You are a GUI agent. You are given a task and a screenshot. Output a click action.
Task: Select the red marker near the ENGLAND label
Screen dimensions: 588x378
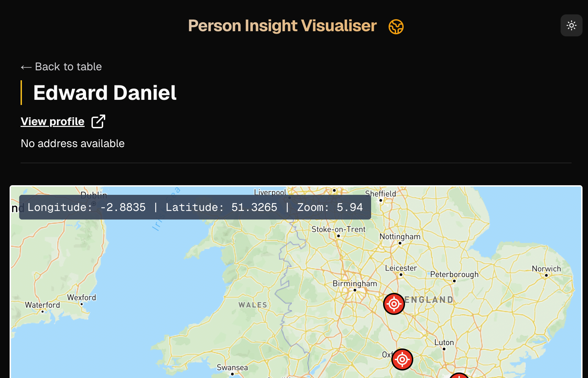coord(394,304)
